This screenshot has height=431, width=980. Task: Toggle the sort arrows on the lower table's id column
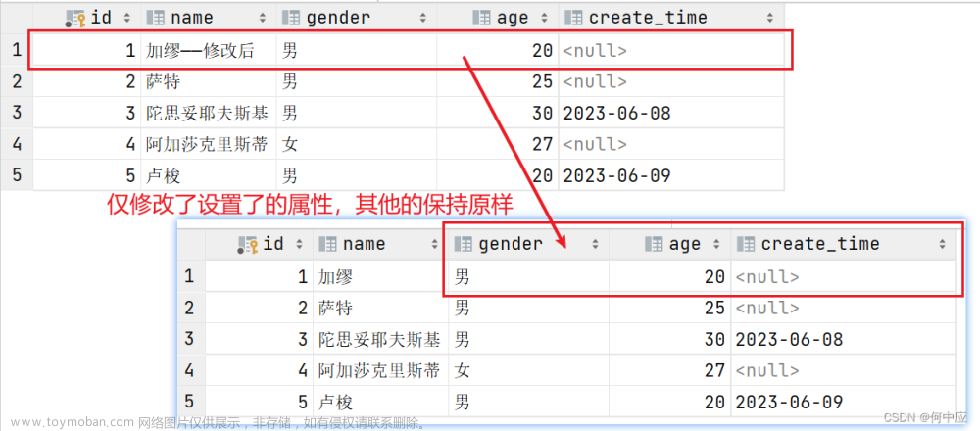pos(300,244)
